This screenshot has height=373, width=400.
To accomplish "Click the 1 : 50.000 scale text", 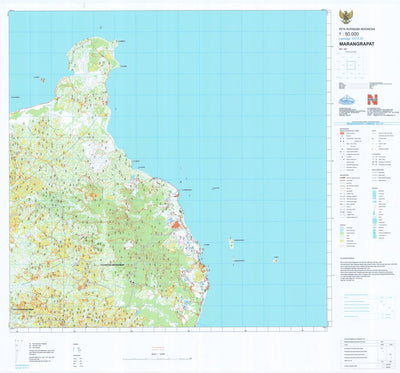I will click(x=349, y=34).
